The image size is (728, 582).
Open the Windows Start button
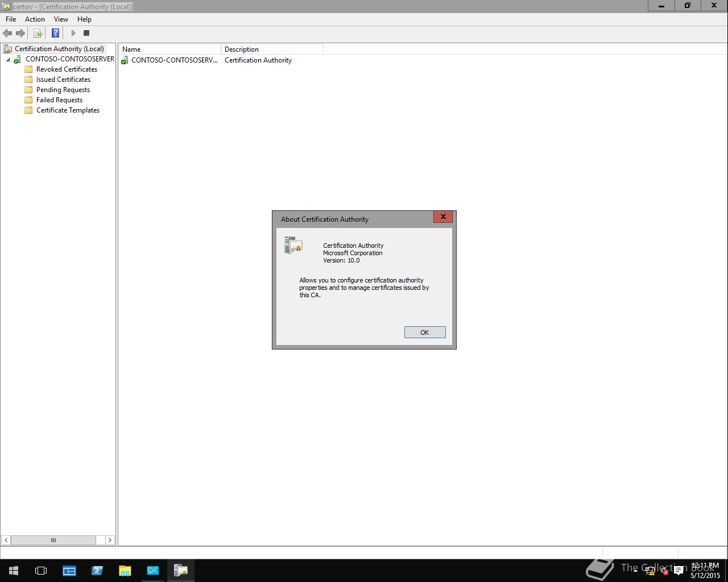14,571
